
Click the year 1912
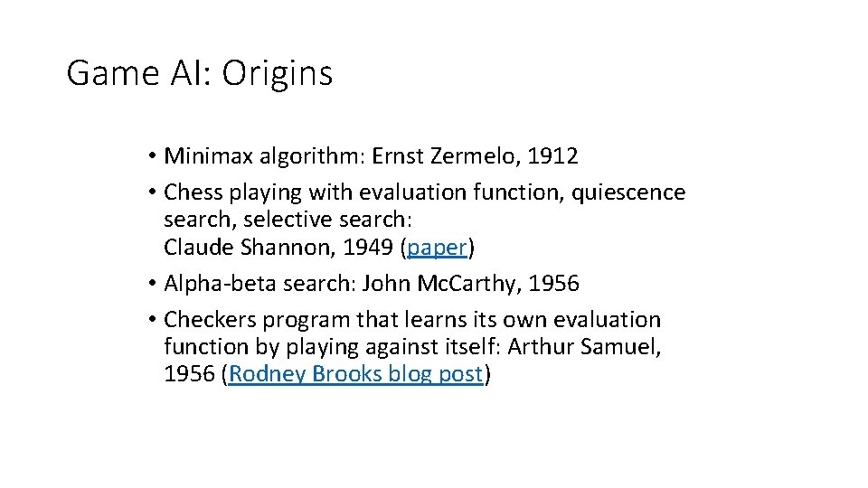point(552,156)
